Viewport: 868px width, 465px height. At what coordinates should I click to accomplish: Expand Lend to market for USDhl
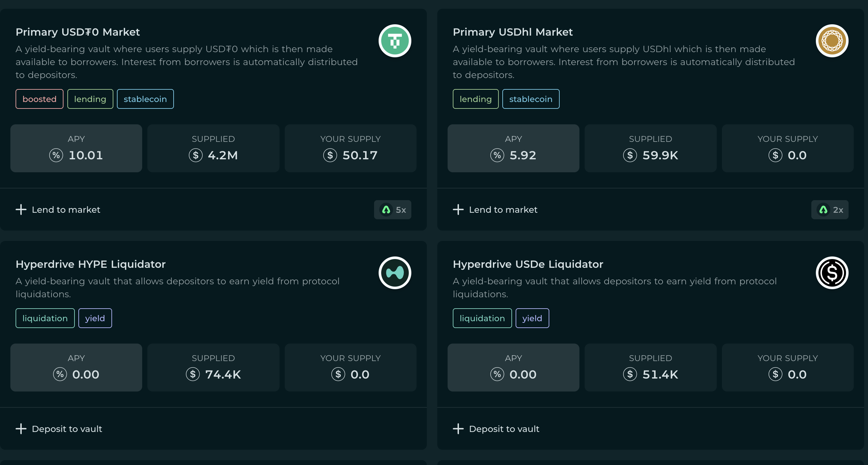click(x=503, y=210)
